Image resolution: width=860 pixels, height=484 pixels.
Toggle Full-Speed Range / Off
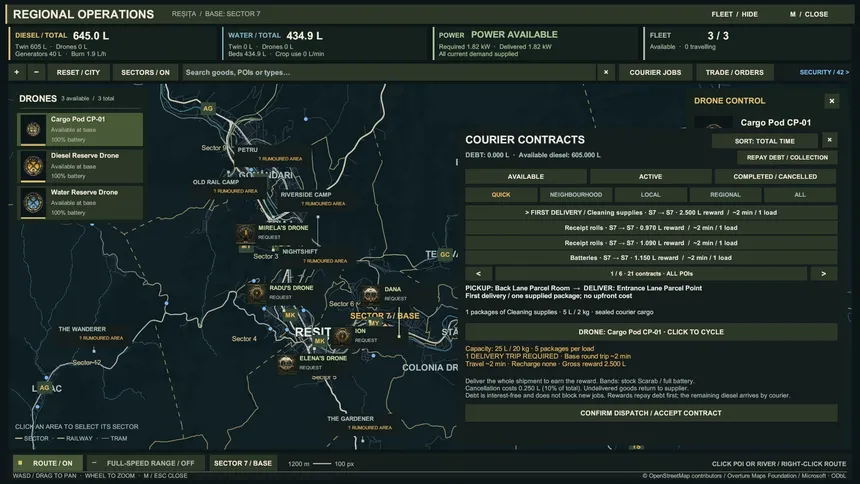pyautogui.click(x=145, y=463)
